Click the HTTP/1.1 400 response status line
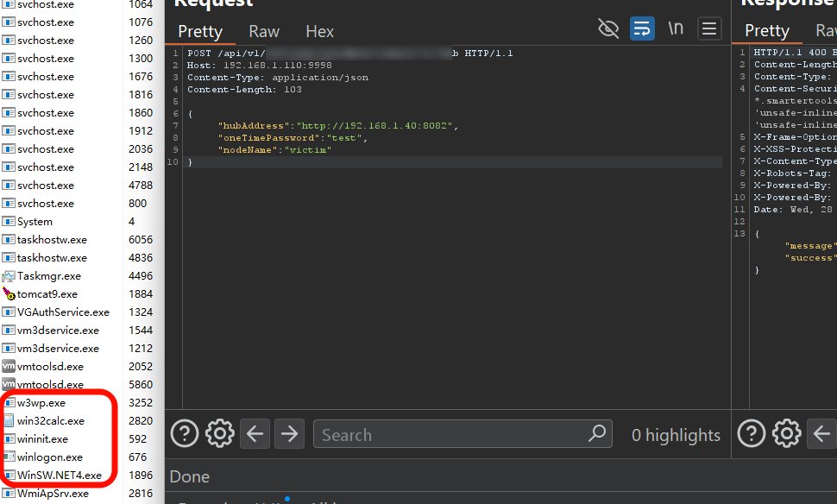Screen dimensions: 837x504 tap(795, 53)
